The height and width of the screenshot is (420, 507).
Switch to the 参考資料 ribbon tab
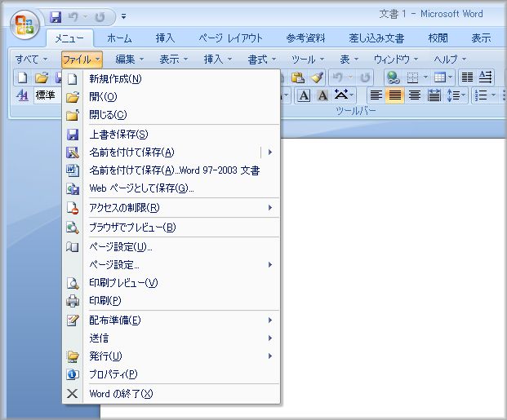point(305,38)
